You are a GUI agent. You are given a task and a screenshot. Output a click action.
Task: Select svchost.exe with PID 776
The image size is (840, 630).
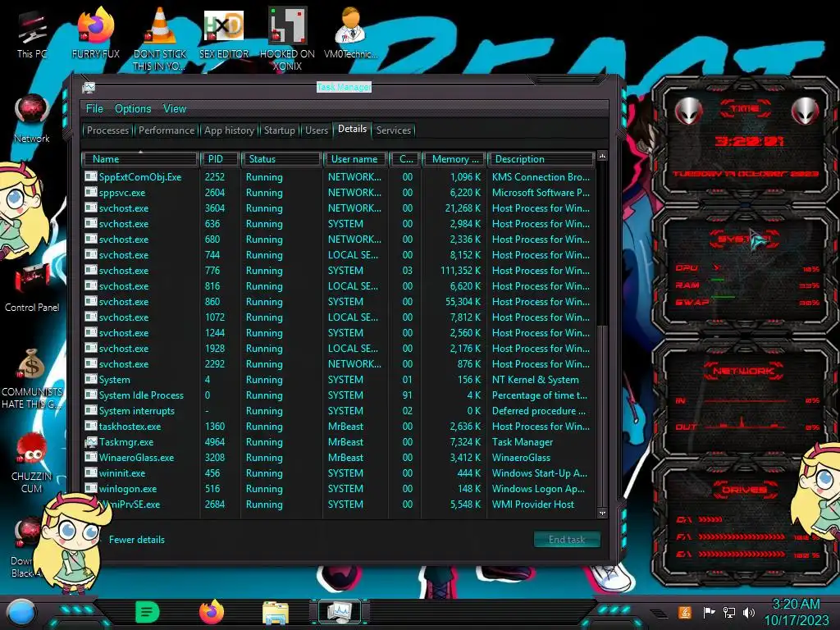(x=338, y=271)
